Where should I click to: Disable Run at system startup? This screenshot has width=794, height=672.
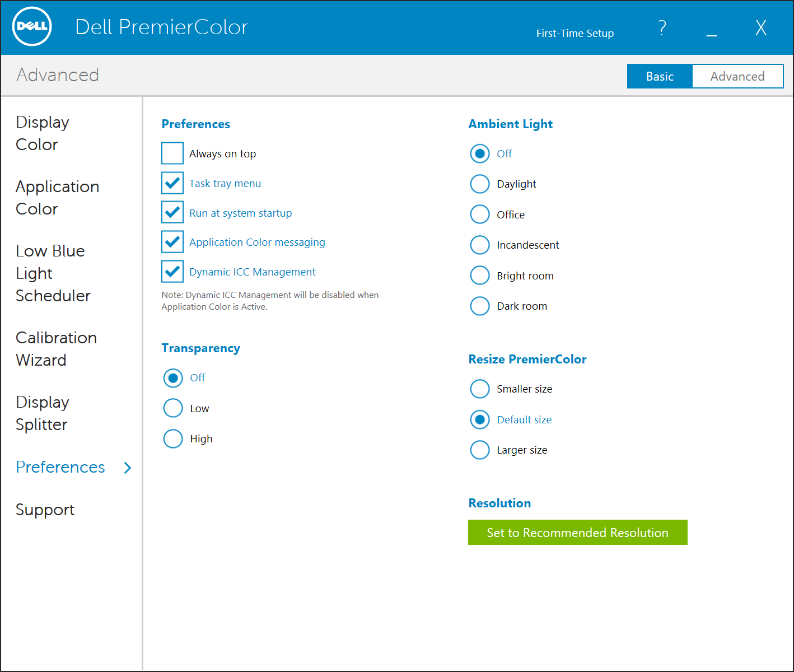coord(172,213)
